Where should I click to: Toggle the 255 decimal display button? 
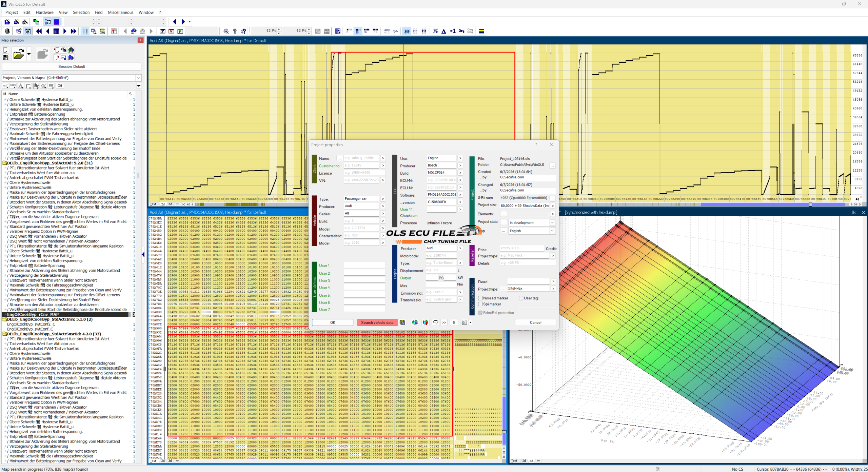(407, 31)
